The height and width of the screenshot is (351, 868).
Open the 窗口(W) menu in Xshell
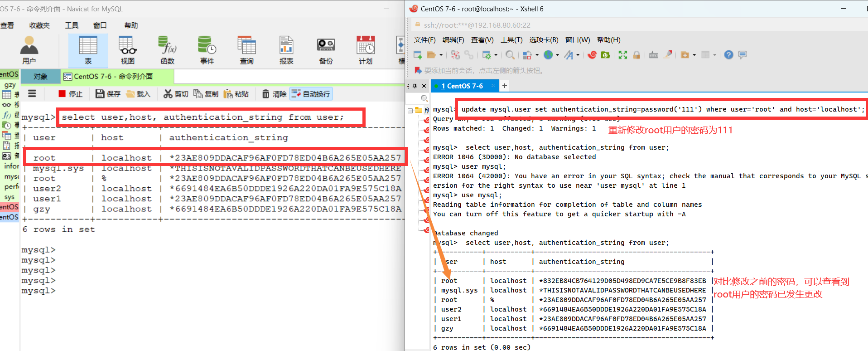tap(578, 40)
